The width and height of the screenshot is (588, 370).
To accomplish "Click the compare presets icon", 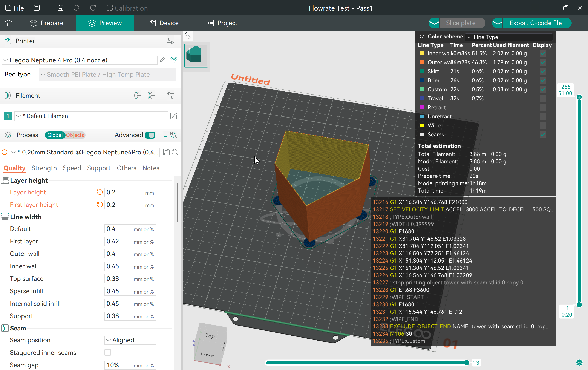I will pyautogui.click(x=174, y=135).
